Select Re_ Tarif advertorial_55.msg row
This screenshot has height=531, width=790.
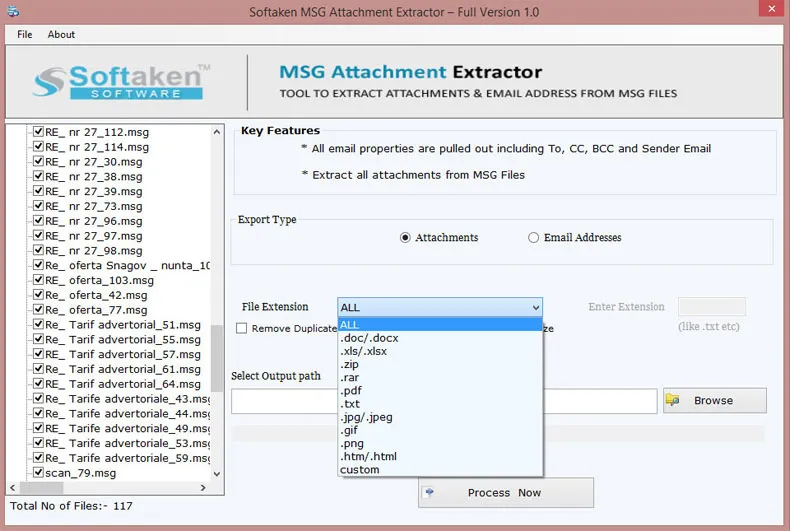click(123, 339)
